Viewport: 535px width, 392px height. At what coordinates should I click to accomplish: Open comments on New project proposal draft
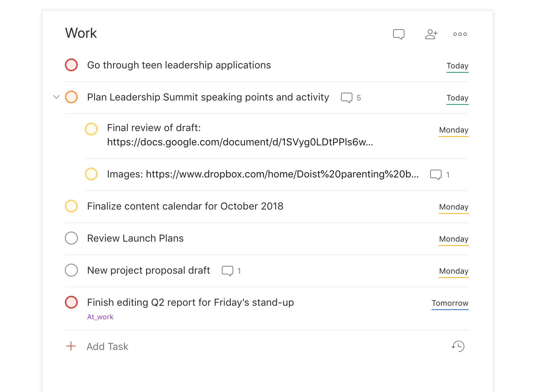(x=228, y=271)
